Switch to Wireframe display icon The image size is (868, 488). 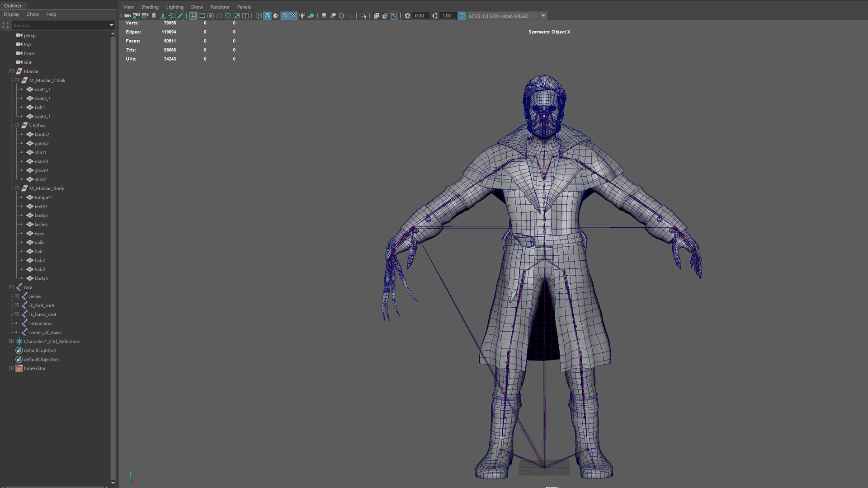pyautogui.click(x=259, y=16)
